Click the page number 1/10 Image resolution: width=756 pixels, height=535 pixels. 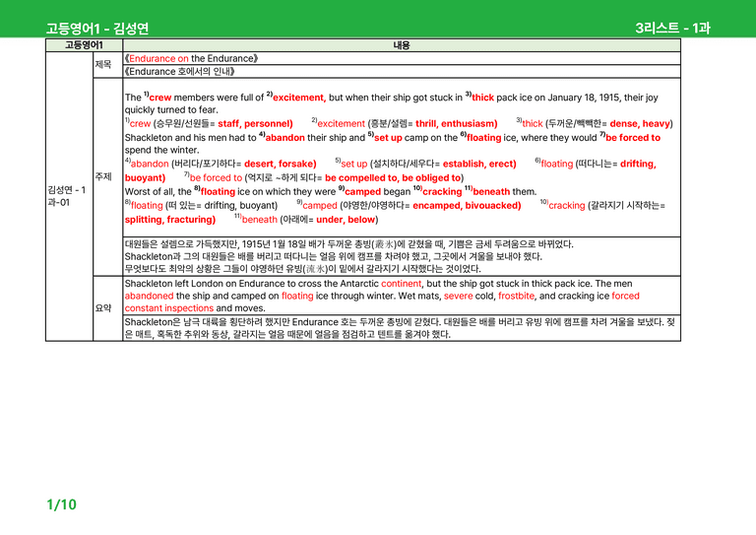tap(62, 504)
